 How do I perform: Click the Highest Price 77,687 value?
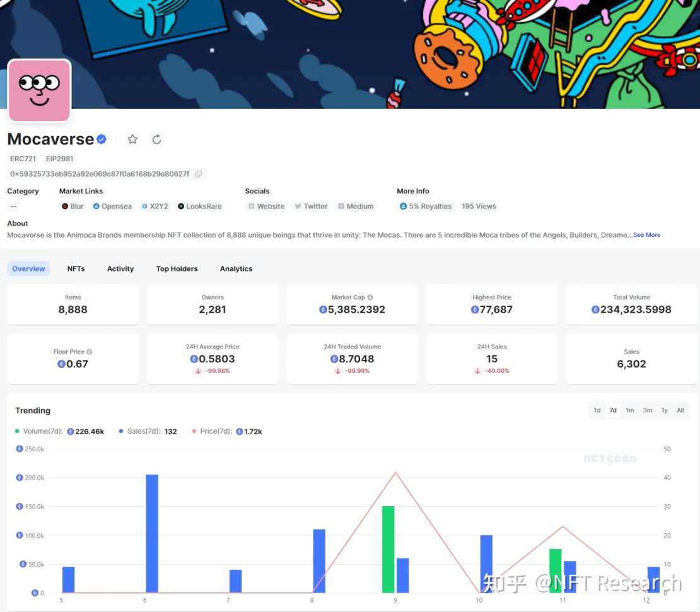click(491, 309)
